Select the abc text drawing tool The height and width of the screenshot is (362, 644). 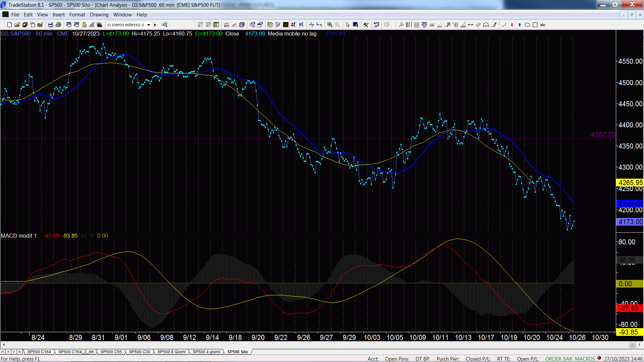point(543,25)
